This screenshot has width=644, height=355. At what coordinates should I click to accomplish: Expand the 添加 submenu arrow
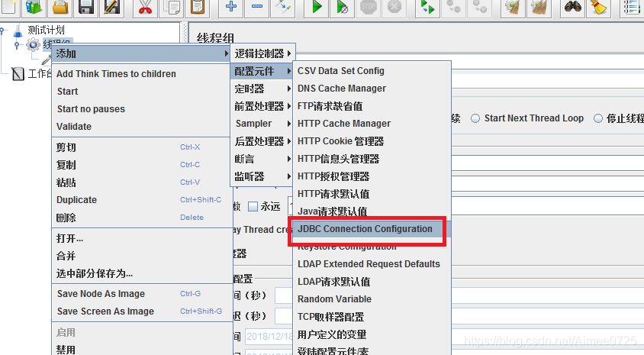click(x=227, y=53)
